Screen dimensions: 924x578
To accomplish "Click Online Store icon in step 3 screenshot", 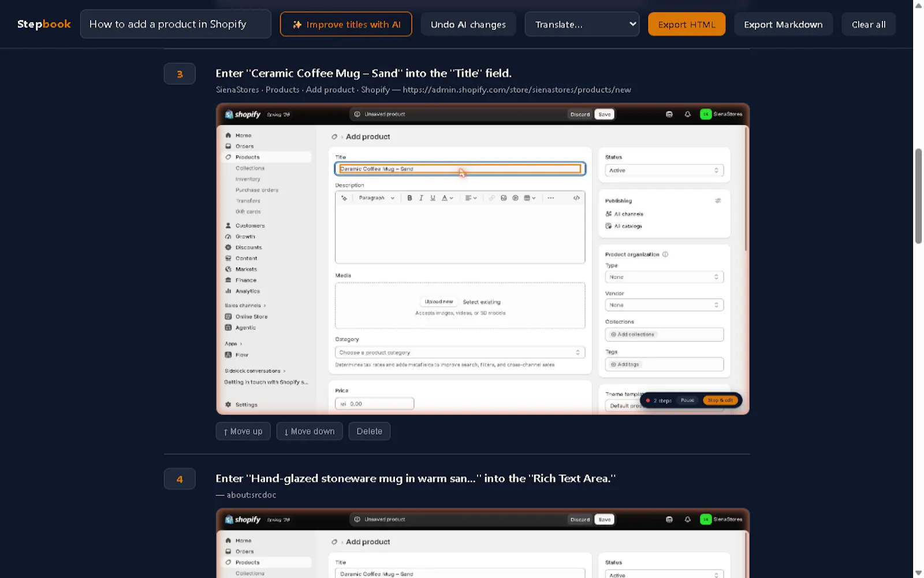I will pos(228,317).
